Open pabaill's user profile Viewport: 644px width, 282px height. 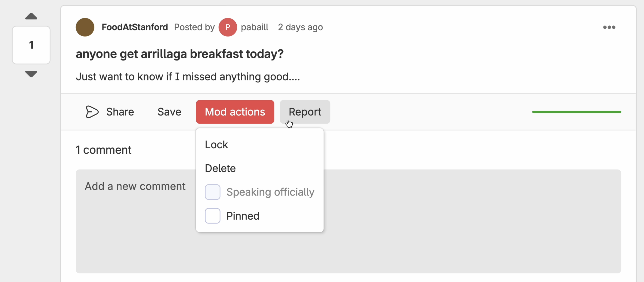pyautogui.click(x=255, y=27)
